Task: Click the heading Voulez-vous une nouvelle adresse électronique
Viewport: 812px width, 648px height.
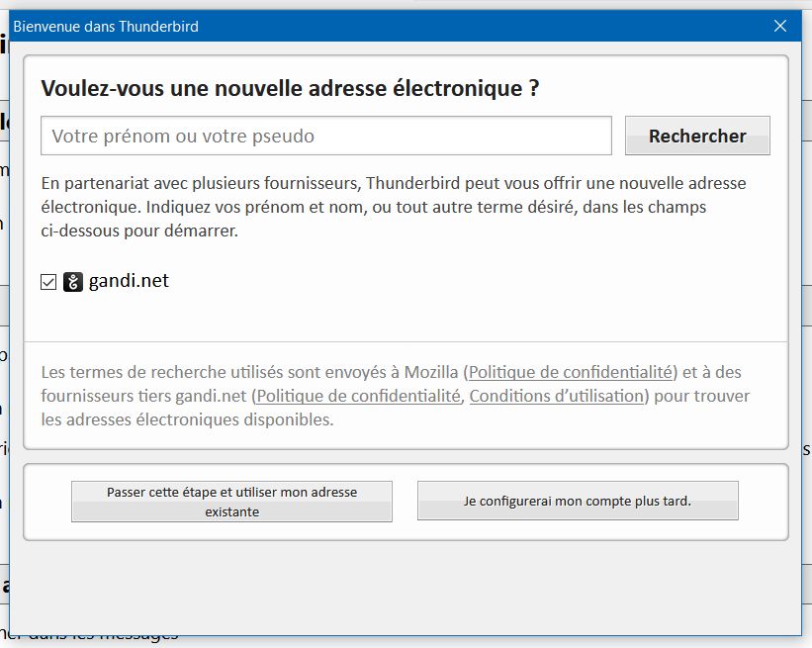Action: pos(290,88)
